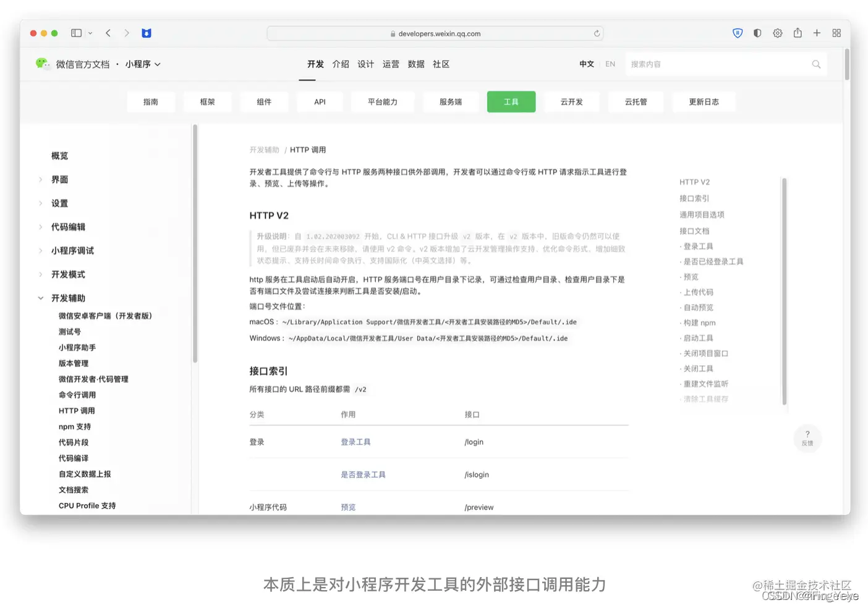This screenshot has width=868, height=608.
Task: Jump to 上传代码 in right outline
Action: (x=698, y=292)
